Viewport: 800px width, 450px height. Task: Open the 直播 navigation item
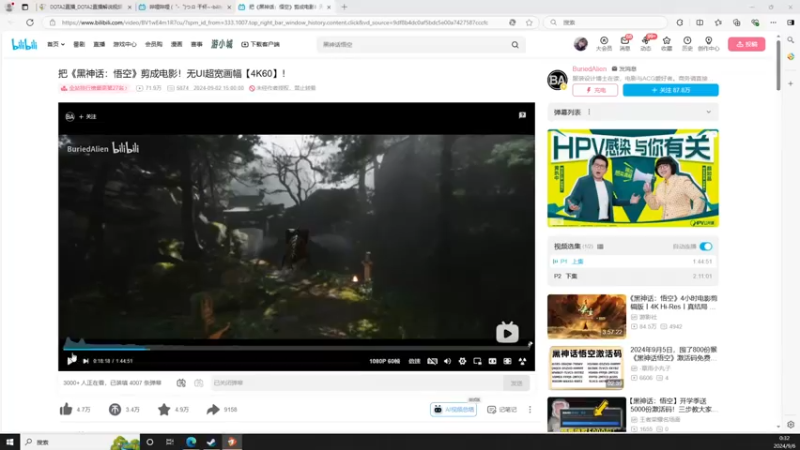(99, 44)
